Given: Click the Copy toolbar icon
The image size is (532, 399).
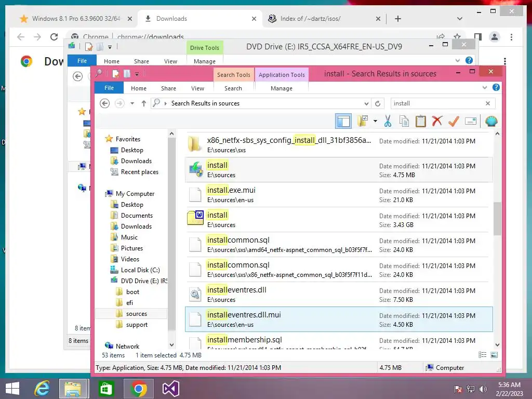Looking at the screenshot, I should click(x=404, y=121).
